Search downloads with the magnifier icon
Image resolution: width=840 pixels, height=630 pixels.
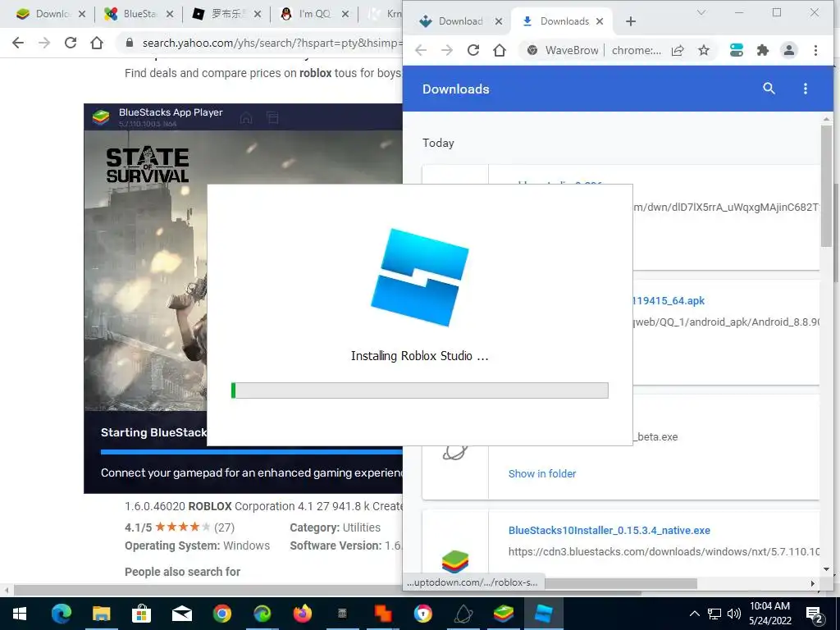769,89
